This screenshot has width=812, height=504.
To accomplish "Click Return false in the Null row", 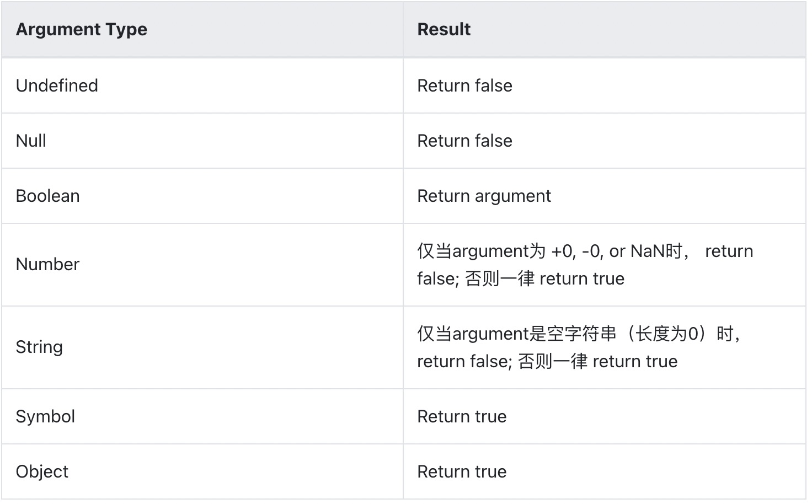I will pyautogui.click(x=464, y=141).
